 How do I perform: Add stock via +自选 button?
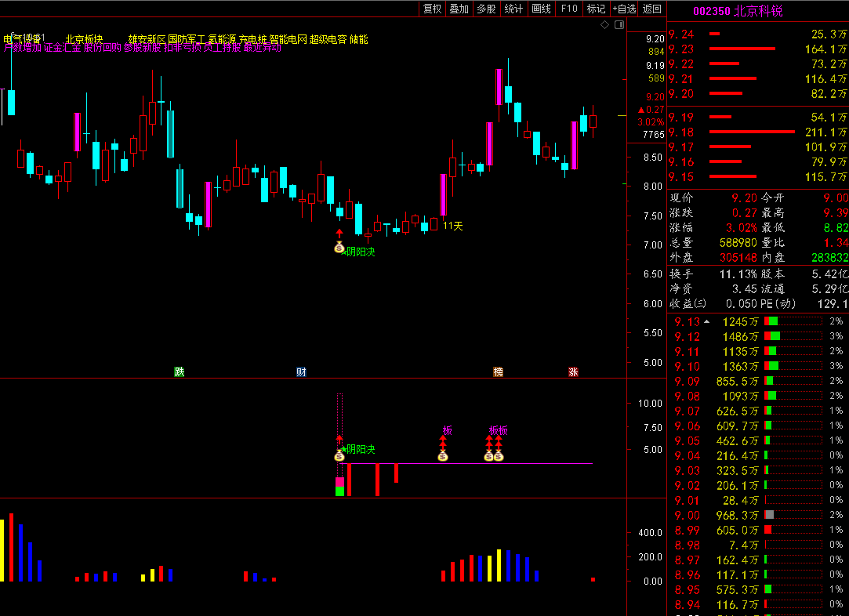click(624, 9)
